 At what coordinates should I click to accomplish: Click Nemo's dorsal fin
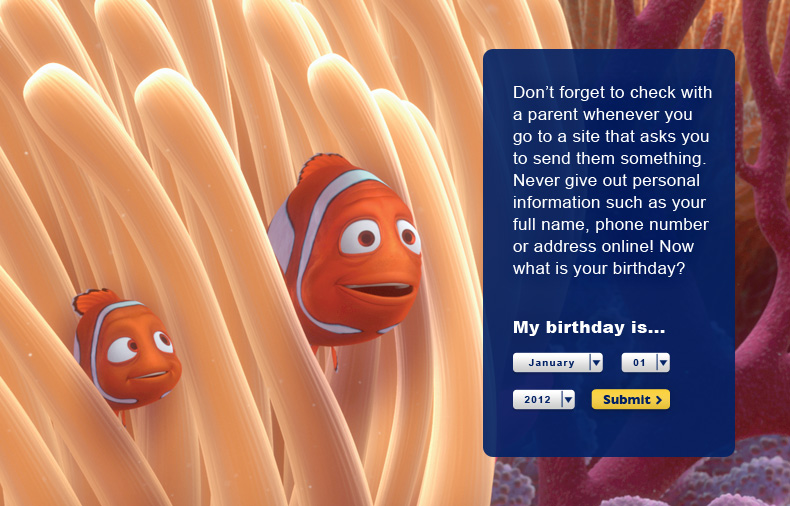94,299
